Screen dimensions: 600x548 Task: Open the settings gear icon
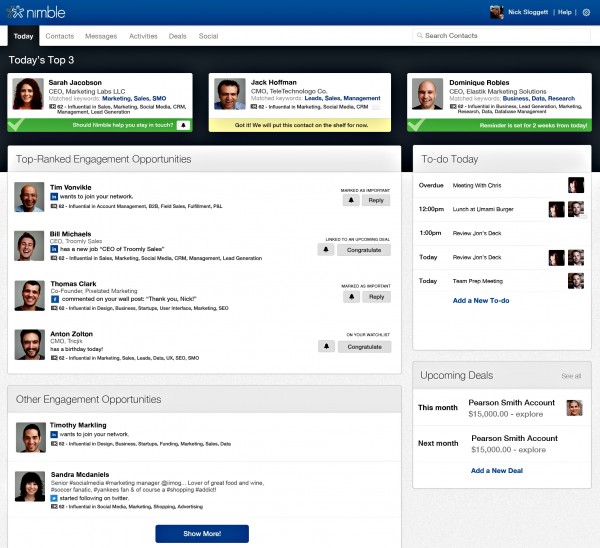point(586,12)
